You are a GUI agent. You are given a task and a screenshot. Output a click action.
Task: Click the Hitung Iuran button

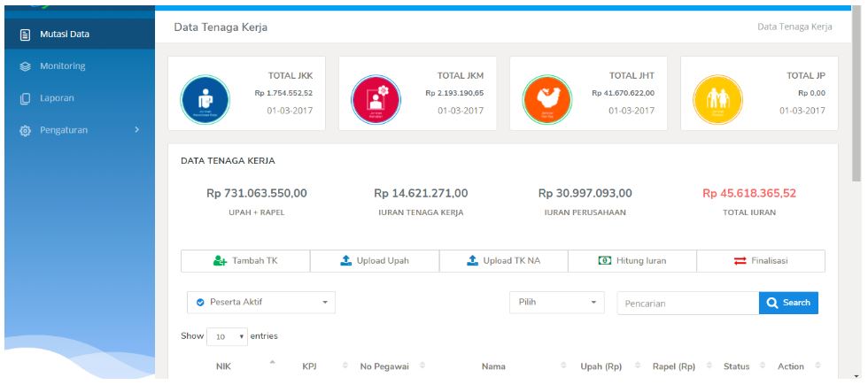(632, 261)
